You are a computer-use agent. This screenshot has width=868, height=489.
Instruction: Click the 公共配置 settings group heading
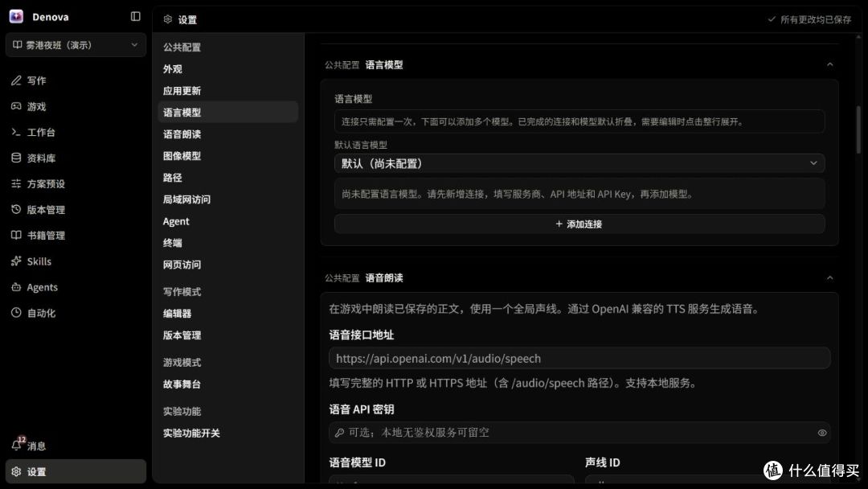point(182,47)
